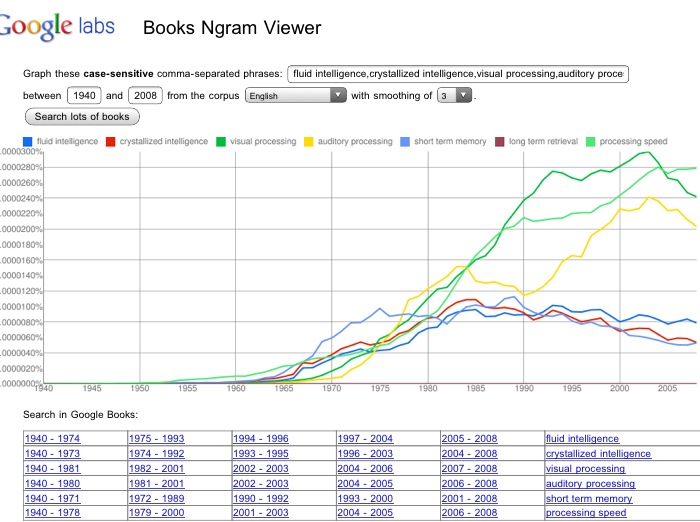Click the end year field 2008

pos(145,96)
